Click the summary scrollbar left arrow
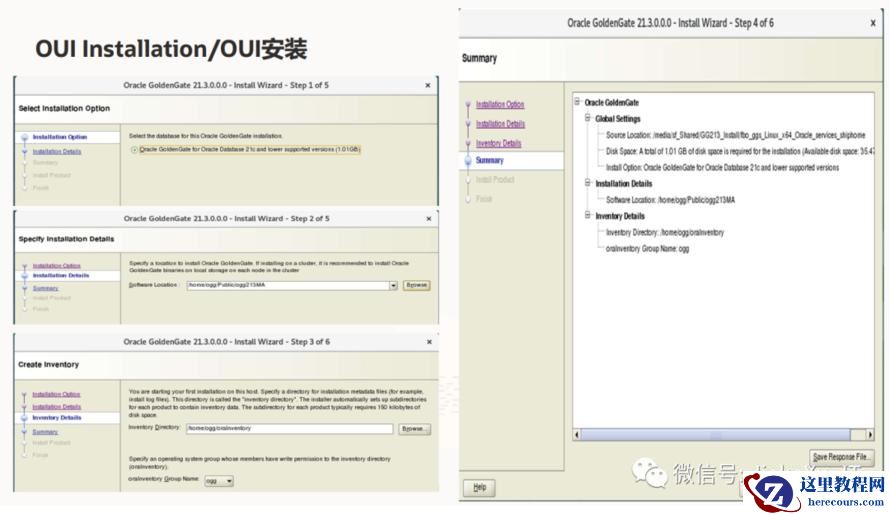 [x=577, y=435]
